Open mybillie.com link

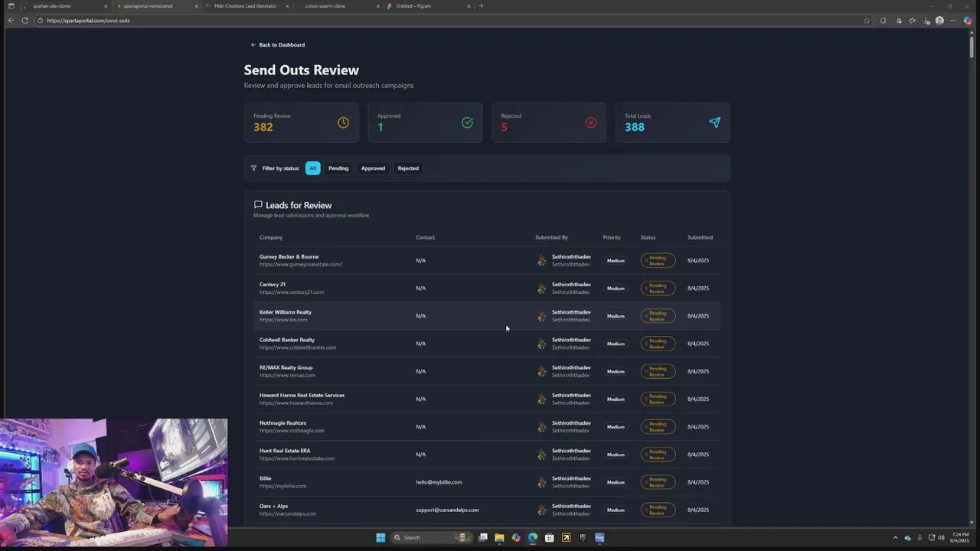coord(283,486)
